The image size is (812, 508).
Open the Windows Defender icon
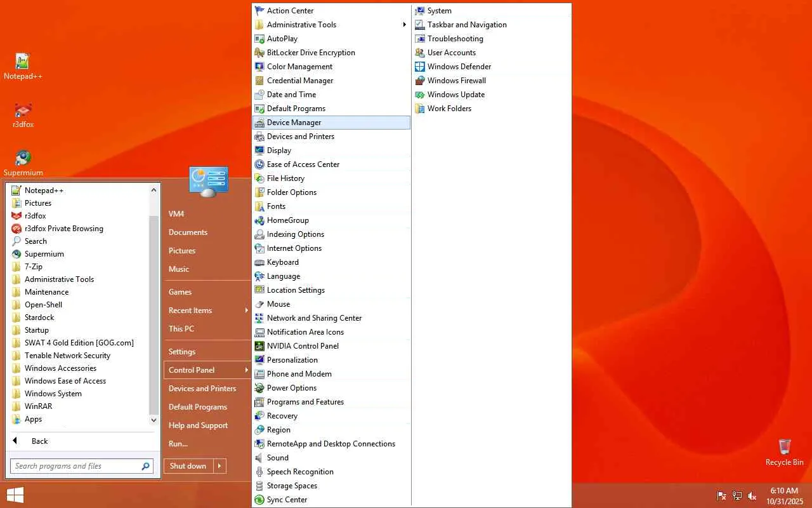[x=420, y=67]
